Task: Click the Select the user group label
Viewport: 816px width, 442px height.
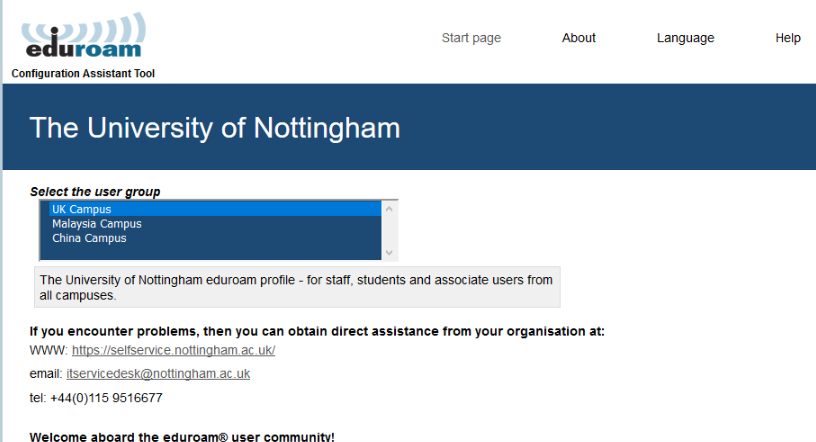Action: [95, 192]
